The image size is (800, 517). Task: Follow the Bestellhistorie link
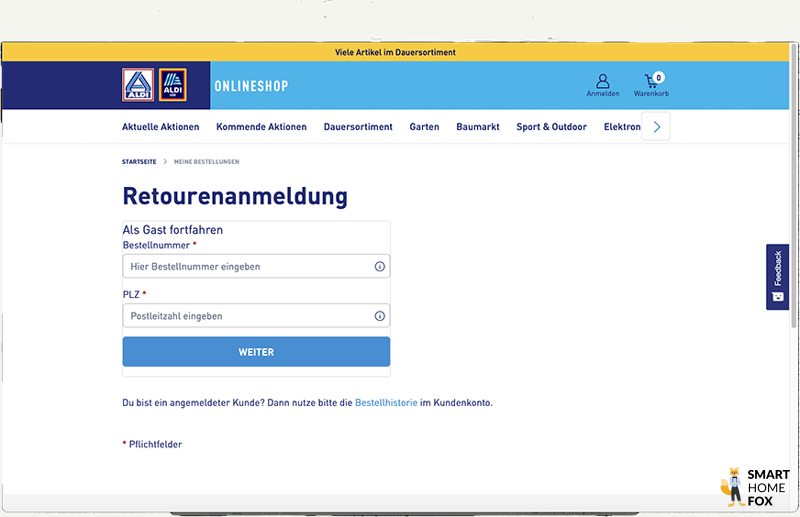click(x=386, y=403)
